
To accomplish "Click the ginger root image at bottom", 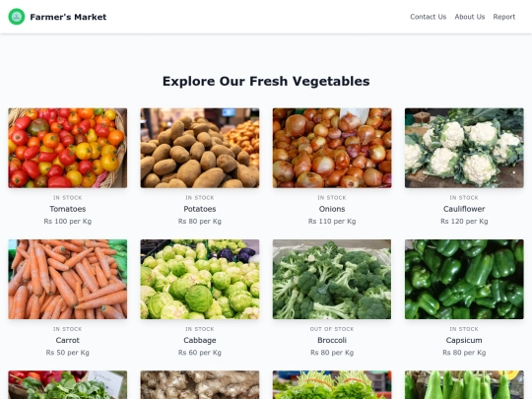I will [200, 385].
